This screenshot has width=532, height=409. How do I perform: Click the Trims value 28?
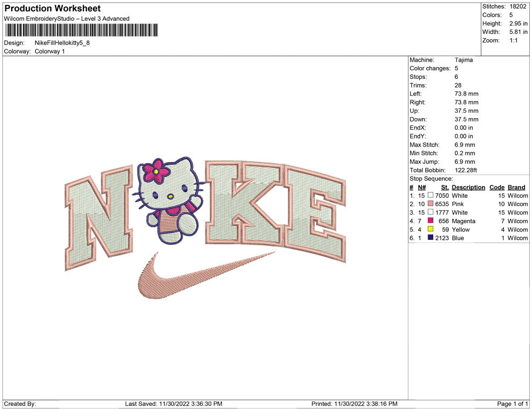pyautogui.click(x=458, y=85)
